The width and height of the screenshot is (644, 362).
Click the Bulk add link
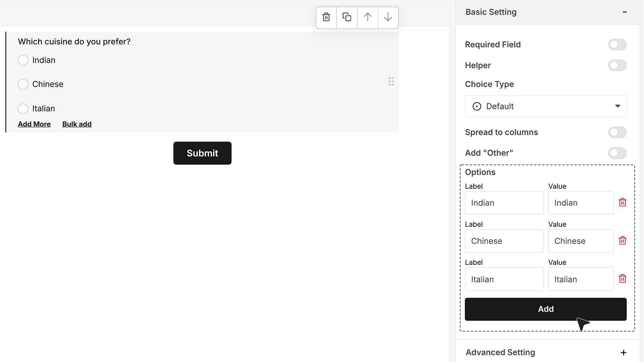77,124
